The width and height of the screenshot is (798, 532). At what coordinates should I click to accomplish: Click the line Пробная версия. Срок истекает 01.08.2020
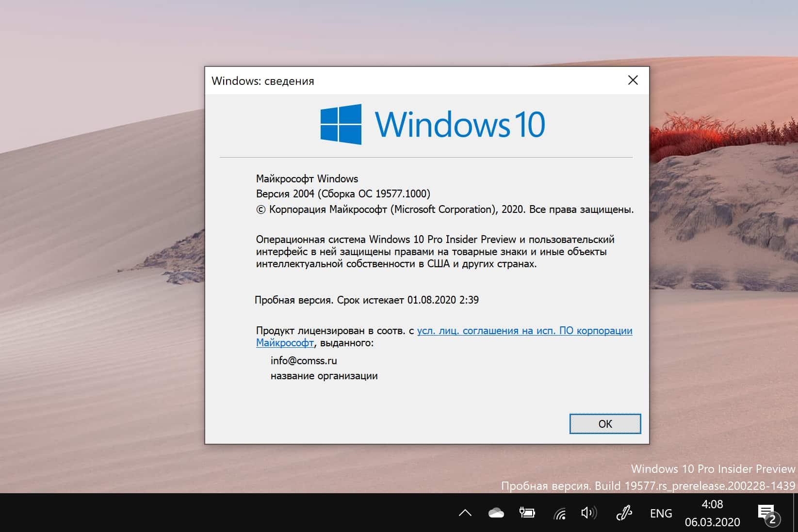(x=367, y=300)
